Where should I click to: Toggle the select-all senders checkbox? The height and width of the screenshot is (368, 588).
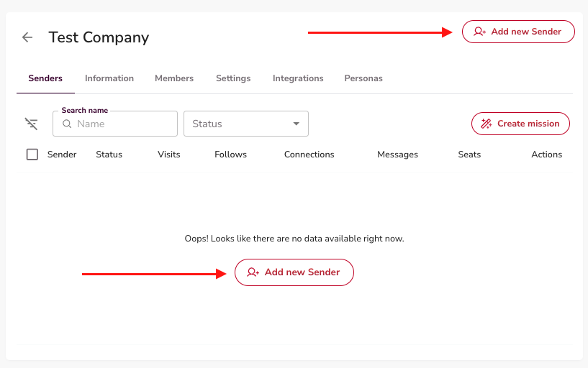pos(32,154)
